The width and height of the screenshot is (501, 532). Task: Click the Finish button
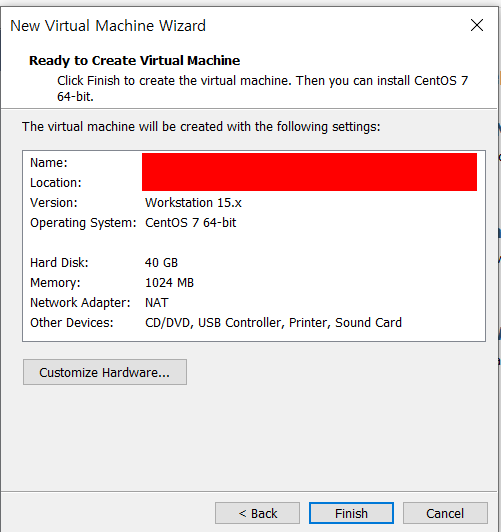point(351,513)
